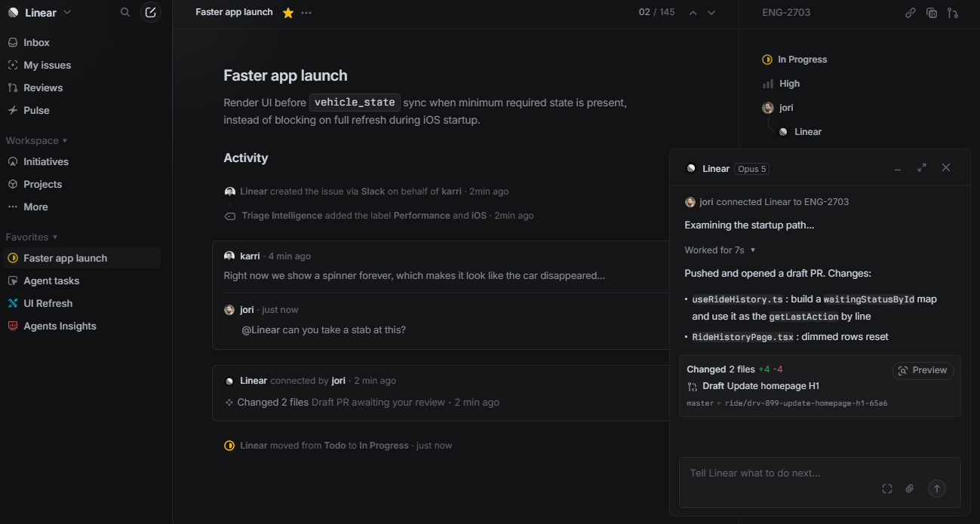
Task: Copy issue ID icon
Action: point(932,13)
